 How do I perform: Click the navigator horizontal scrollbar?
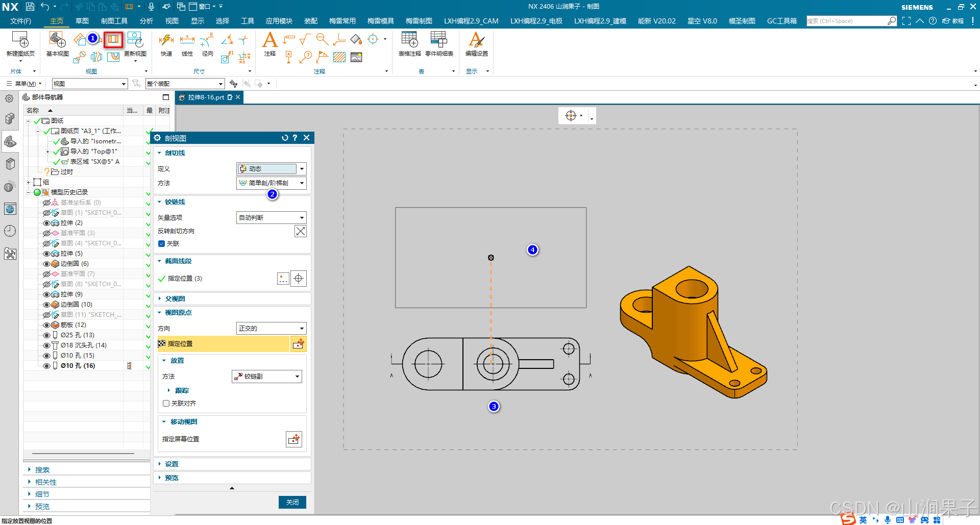coord(83,453)
